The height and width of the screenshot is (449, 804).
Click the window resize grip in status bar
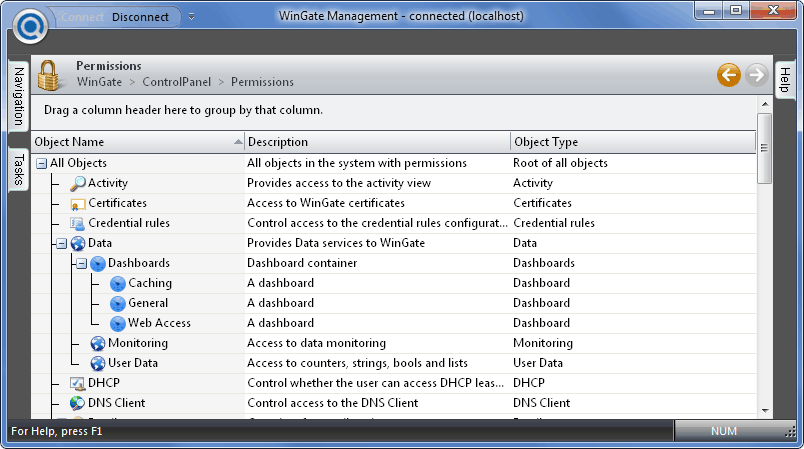[790, 433]
